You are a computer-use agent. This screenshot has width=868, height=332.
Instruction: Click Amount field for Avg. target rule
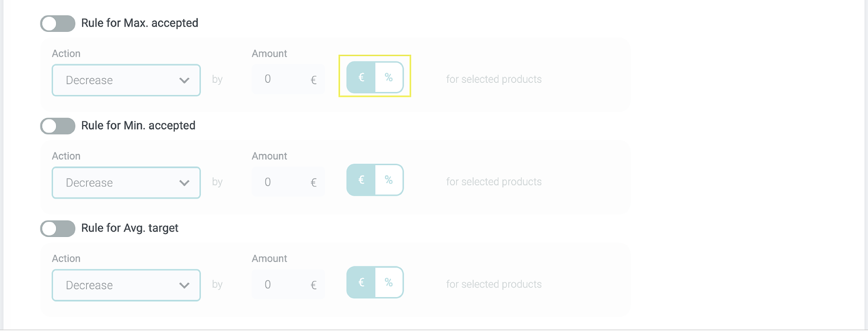(281, 285)
